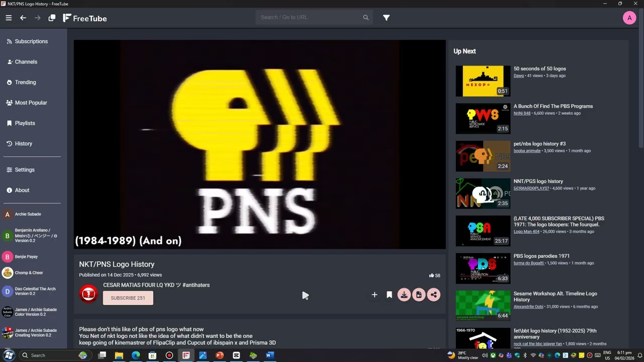Image resolution: width=644 pixels, height=362 pixels.
Task: Click the search magnifier icon
Action: click(366, 17)
